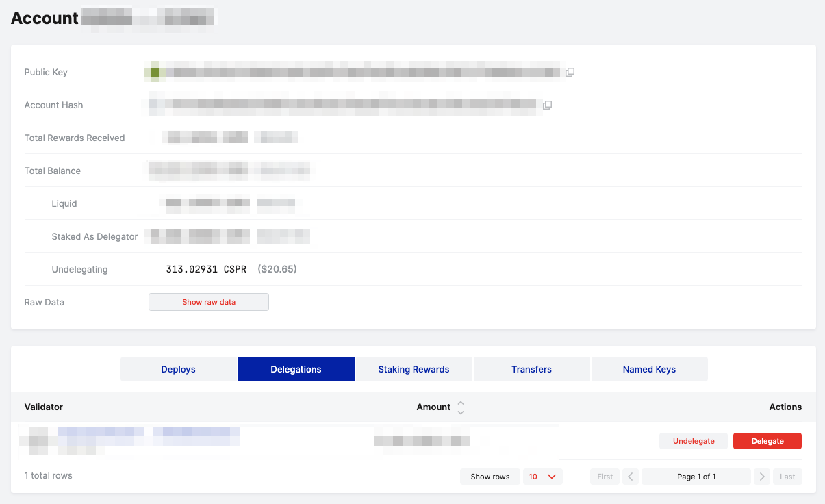Image resolution: width=825 pixels, height=504 pixels.
Task: Go to the Transfers tab
Action: 531,369
